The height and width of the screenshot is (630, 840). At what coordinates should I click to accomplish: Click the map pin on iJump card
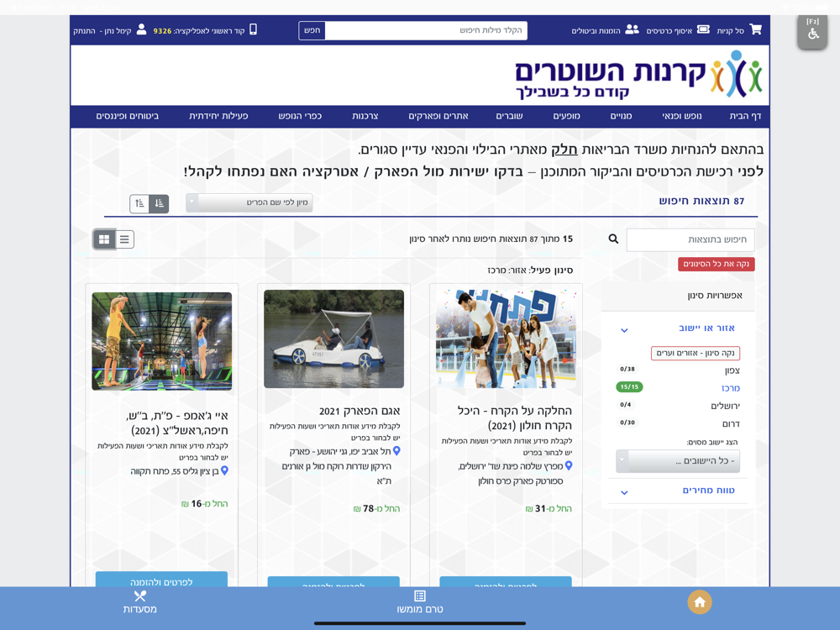tap(224, 471)
